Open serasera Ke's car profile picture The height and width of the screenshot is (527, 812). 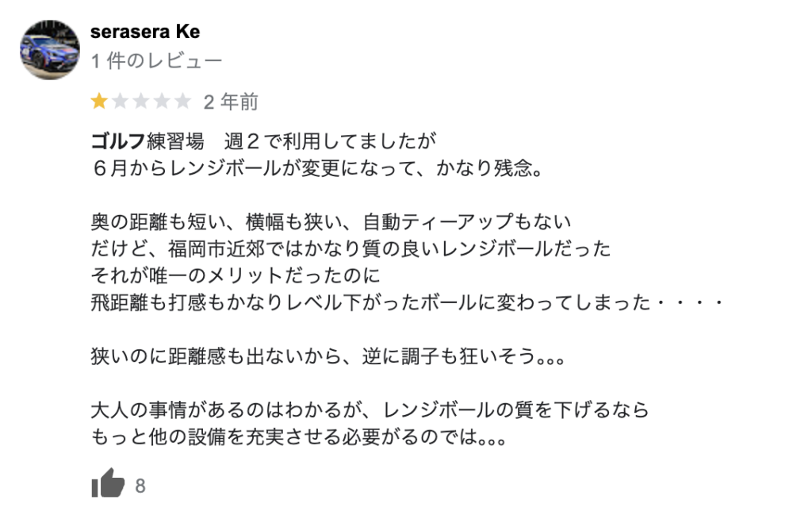point(49,50)
